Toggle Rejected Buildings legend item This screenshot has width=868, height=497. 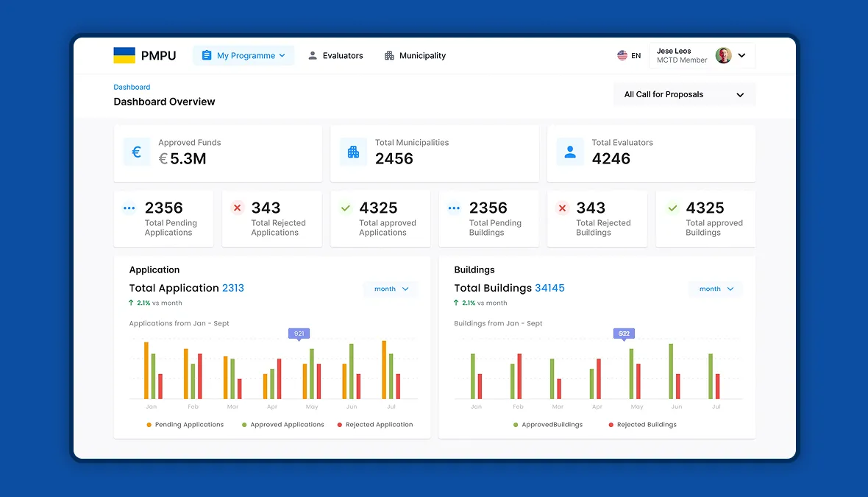tap(642, 424)
